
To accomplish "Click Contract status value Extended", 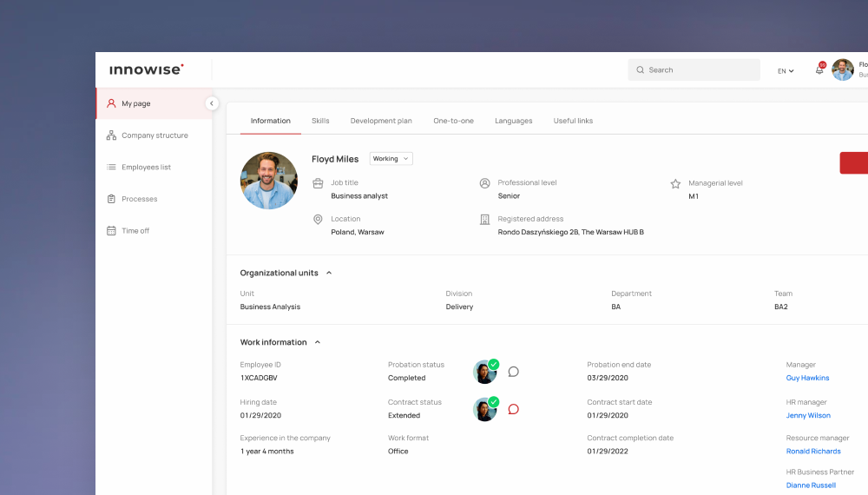I will [x=404, y=415].
